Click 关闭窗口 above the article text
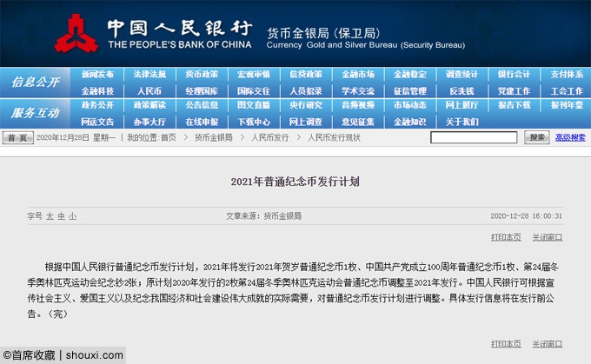This screenshot has width=591, height=364. click(x=548, y=237)
